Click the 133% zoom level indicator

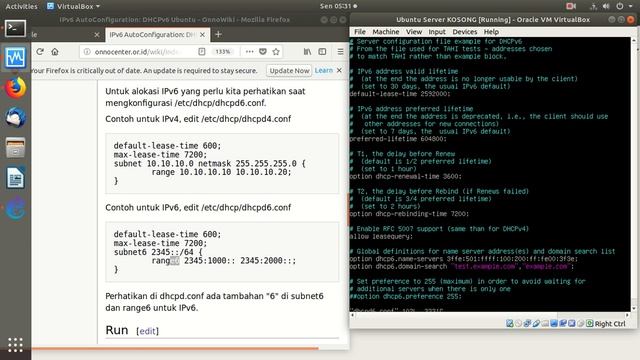pos(222,51)
